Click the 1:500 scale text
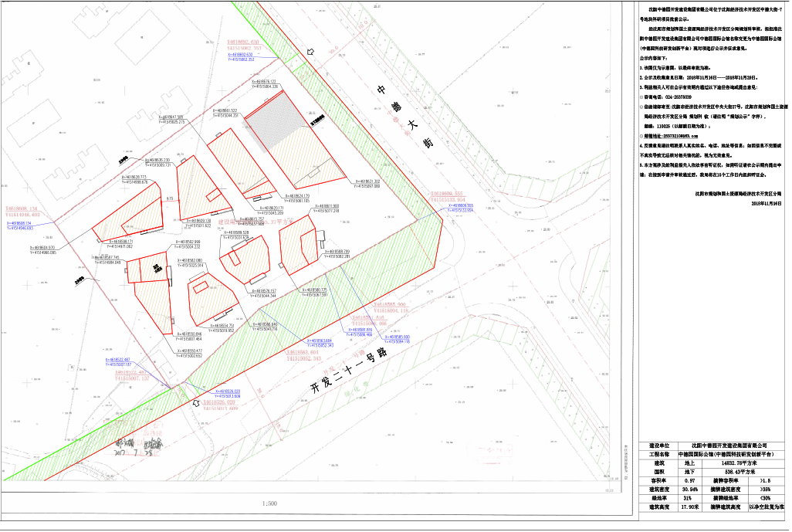792x532 pixels. tap(269, 504)
